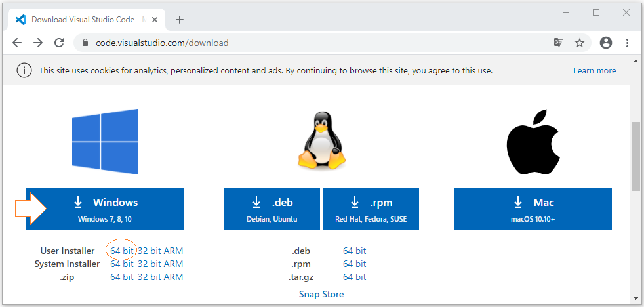The width and height of the screenshot is (644, 307).
Task: Open the user profile avatar icon
Action: (x=606, y=43)
